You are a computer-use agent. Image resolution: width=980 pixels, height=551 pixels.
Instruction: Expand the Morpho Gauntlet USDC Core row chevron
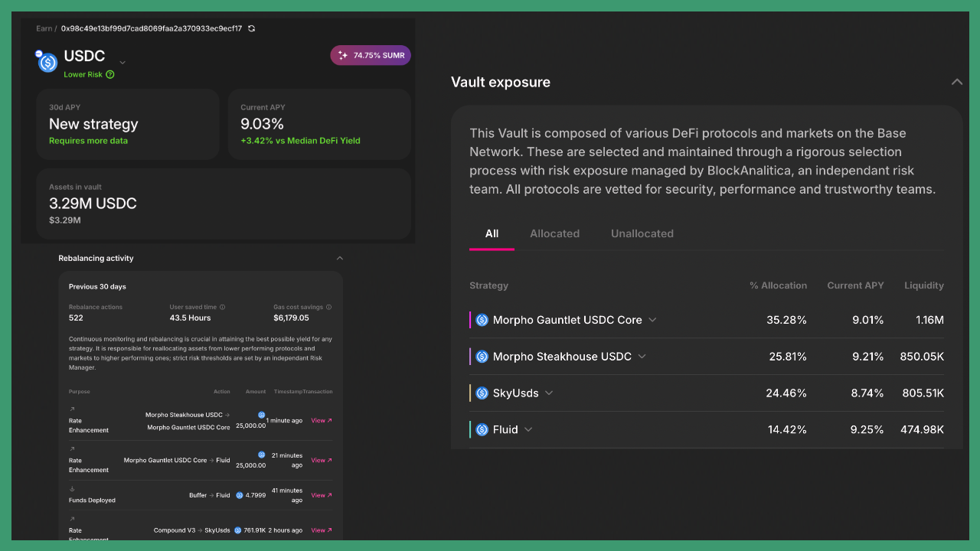pos(652,320)
